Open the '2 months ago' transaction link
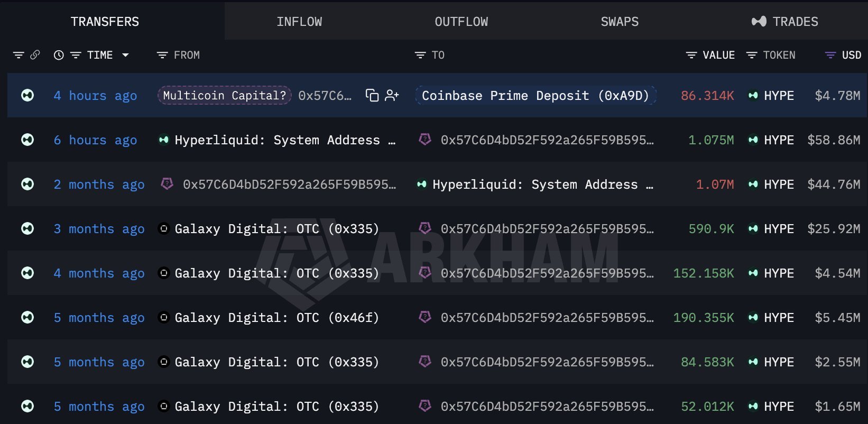868x424 pixels. [99, 185]
